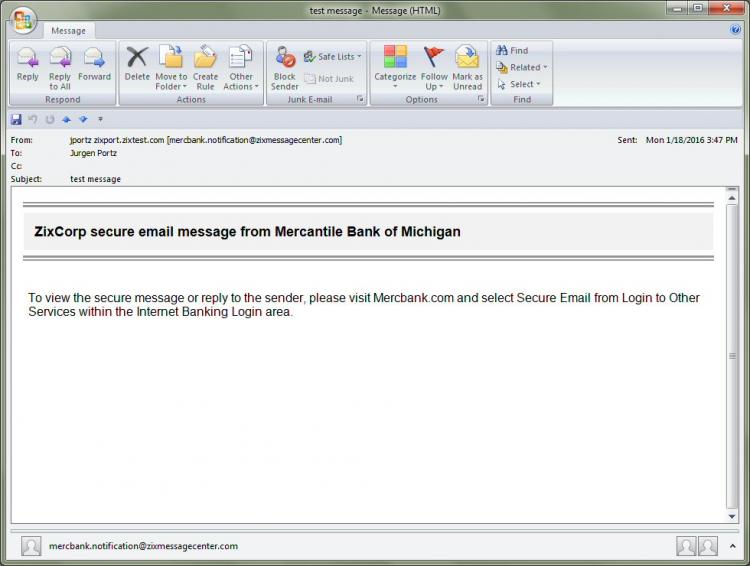Click the Not Junk button
This screenshot has width=750, height=566.
tap(329, 79)
